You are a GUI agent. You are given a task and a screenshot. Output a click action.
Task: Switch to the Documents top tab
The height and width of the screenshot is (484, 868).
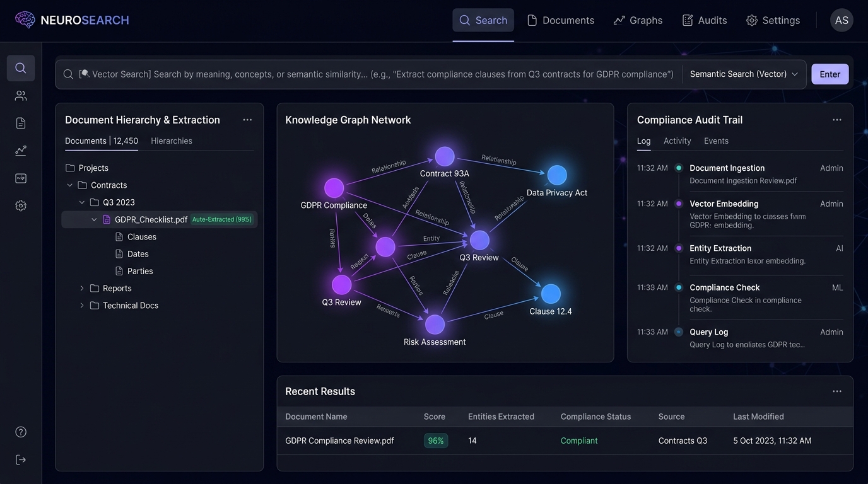pos(560,20)
